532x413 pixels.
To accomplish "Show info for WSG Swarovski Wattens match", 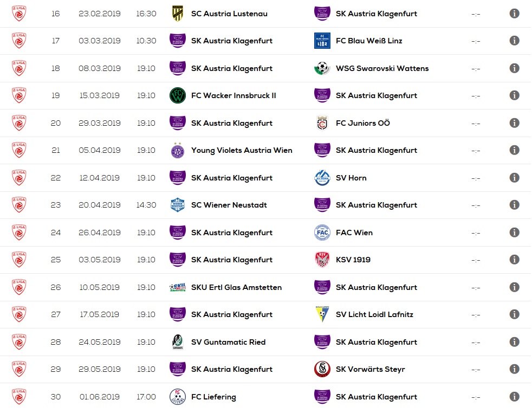I will [x=514, y=68].
